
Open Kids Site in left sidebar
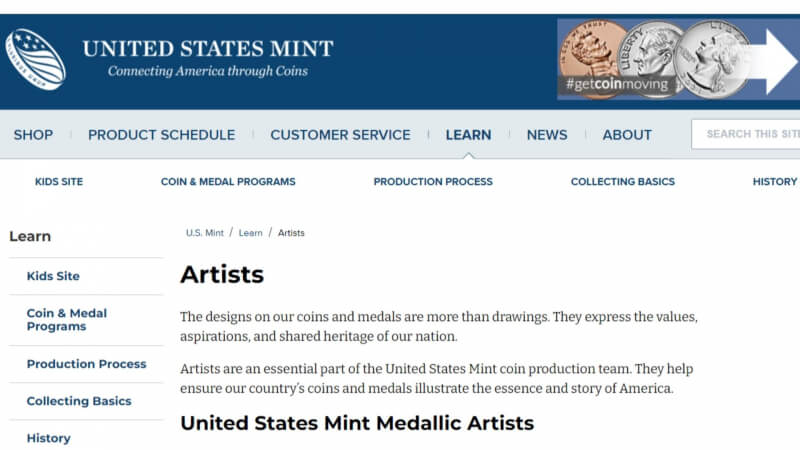[53, 276]
